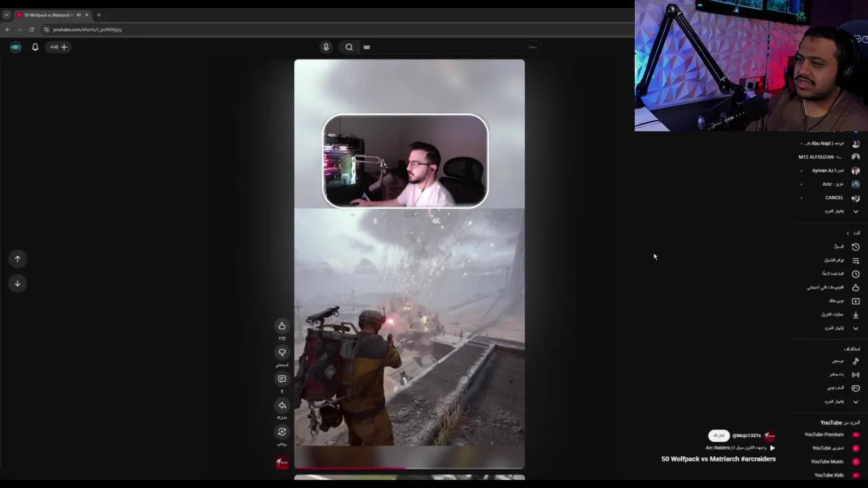The width and height of the screenshot is (868, 488).
Task: Go to the previous short arrow
Action: click(x=18, y=258)
